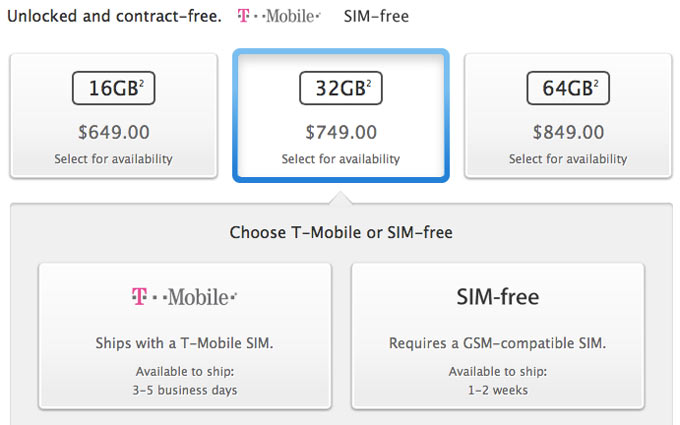The width and height of the screenshot is (680, 425).
Task: Click the $849.00 price
Action: (568, 132)
